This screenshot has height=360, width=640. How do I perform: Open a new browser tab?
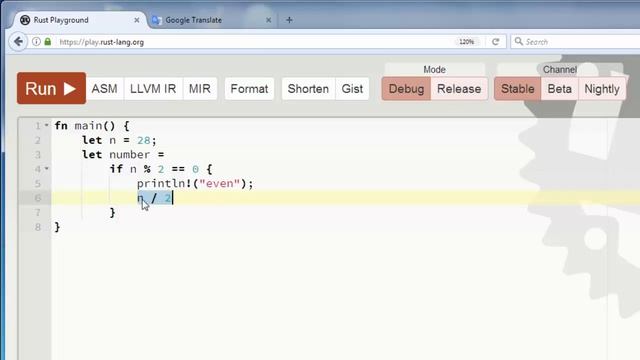289,20
